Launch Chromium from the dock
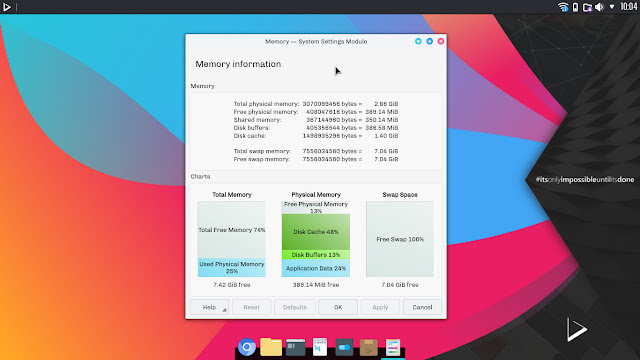This screenshot has width=640, height=360. pos(247,347)
